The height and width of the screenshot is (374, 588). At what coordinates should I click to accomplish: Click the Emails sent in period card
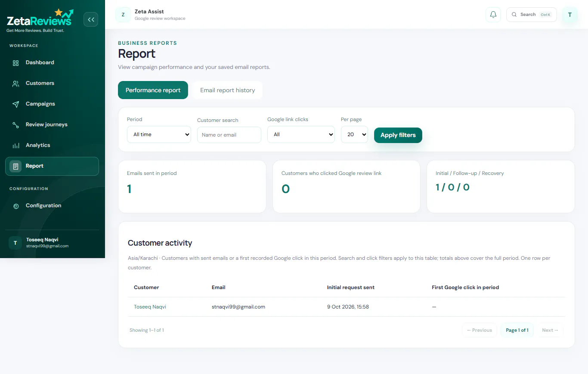click(x=192, y=187)
